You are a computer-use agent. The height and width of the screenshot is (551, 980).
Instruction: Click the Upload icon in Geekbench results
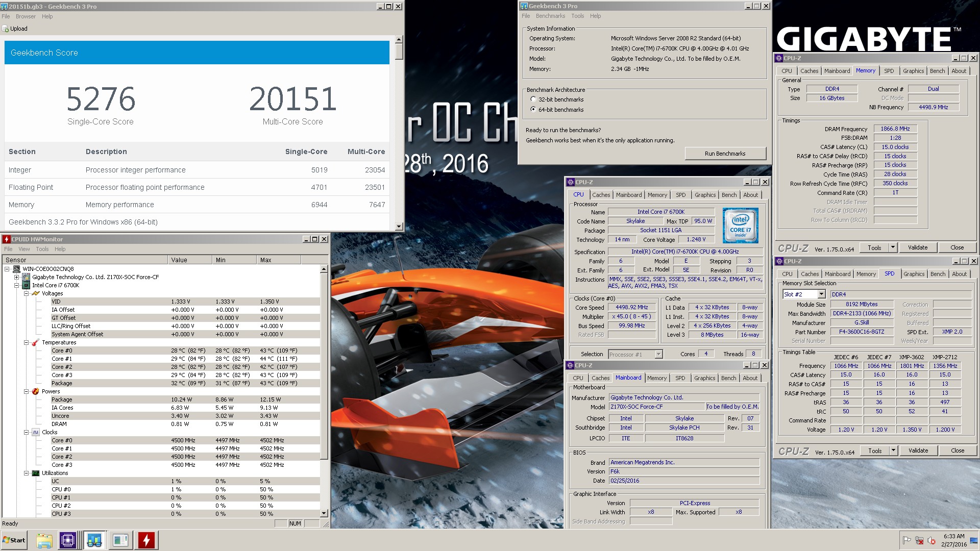[x=6, y=29]
